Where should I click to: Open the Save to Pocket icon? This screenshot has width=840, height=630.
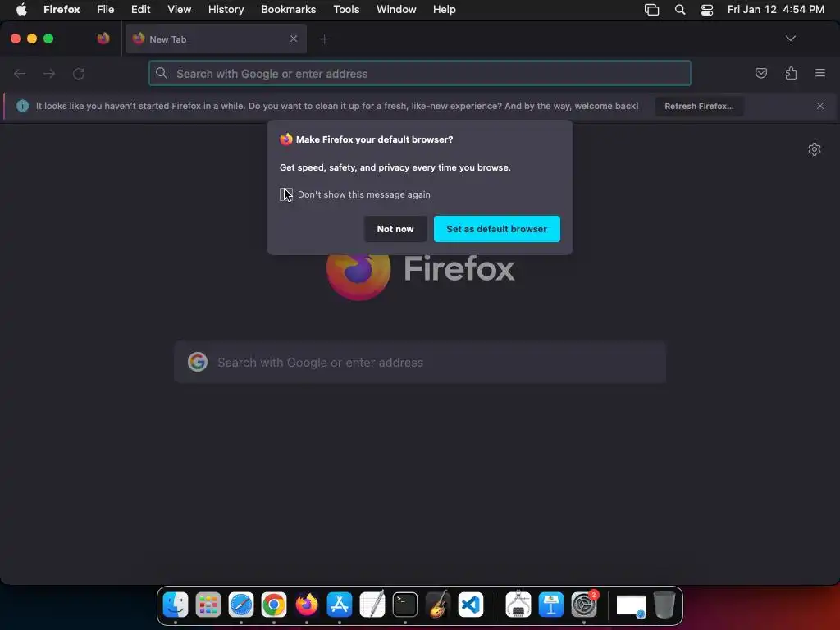point(760,73)
